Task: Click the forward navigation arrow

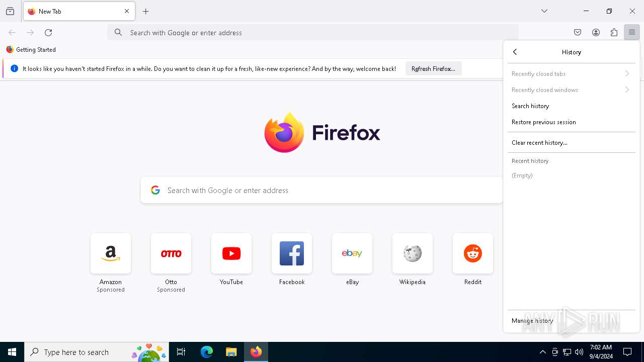Action: [x=30, y=33]
